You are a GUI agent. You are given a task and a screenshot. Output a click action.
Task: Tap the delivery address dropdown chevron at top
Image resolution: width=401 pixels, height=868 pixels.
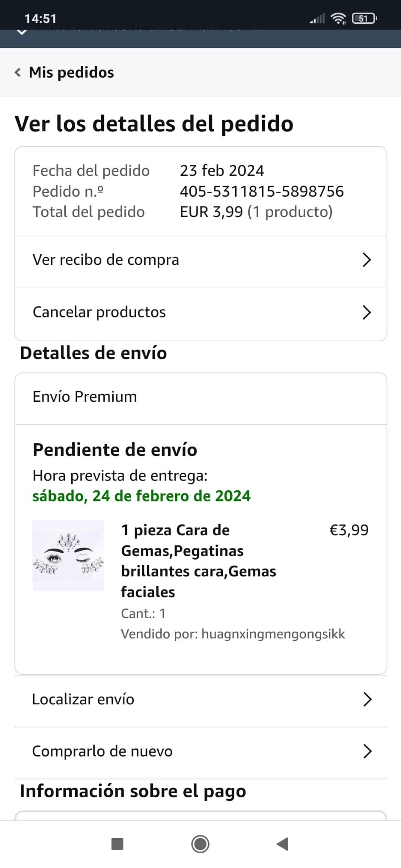pos(22,32)
